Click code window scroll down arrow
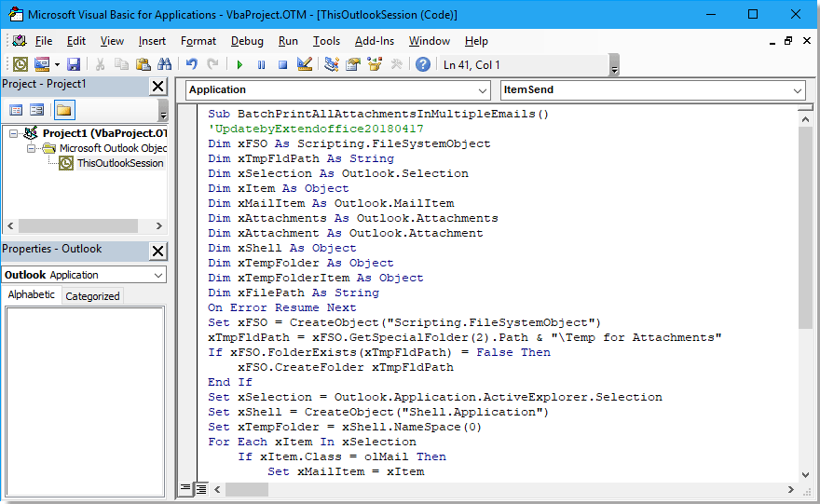 click(805, 475)
